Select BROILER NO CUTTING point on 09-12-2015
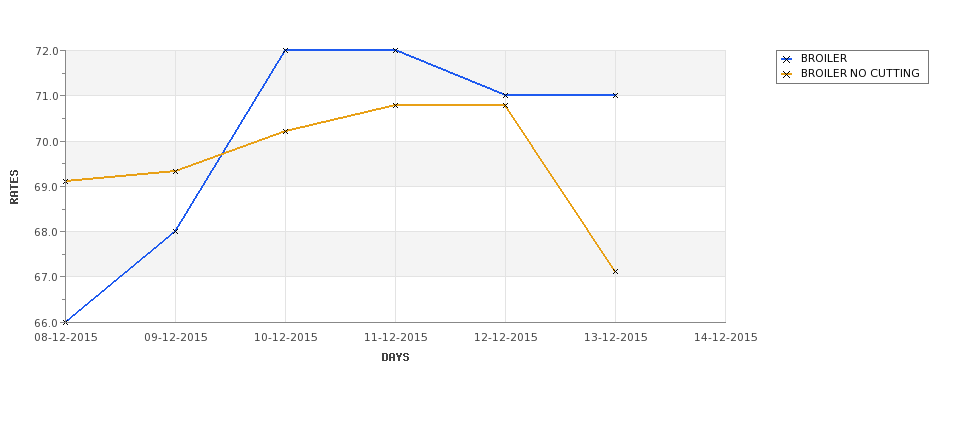The width and height of the screenshot is (975, 429). 175,171
